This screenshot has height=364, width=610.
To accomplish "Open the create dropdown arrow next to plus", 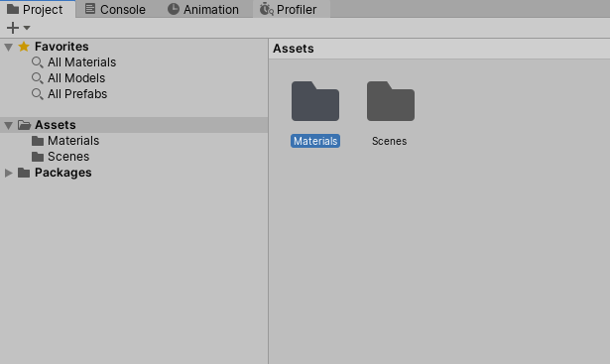I will (x=27, y=28).
